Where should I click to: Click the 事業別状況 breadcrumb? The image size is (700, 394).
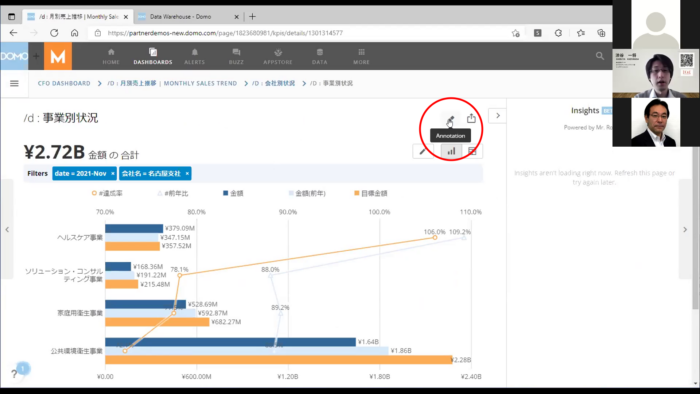coord(331,83)
